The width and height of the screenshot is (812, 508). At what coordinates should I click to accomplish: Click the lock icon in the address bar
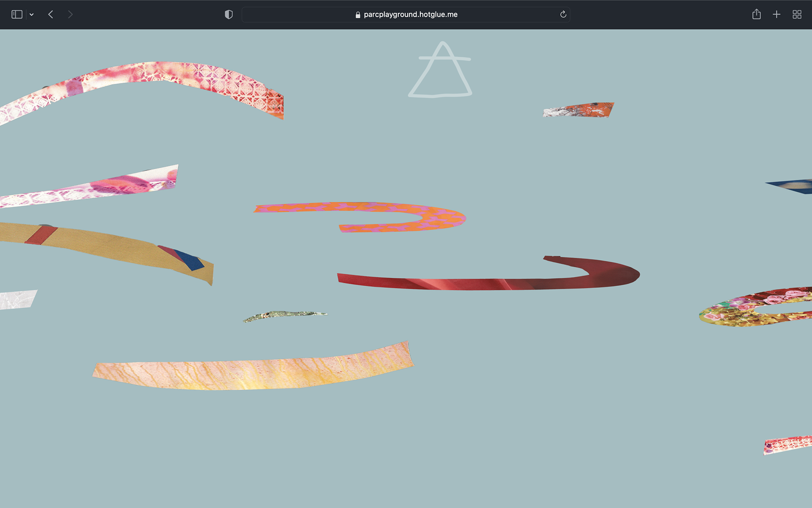point(358,14)
